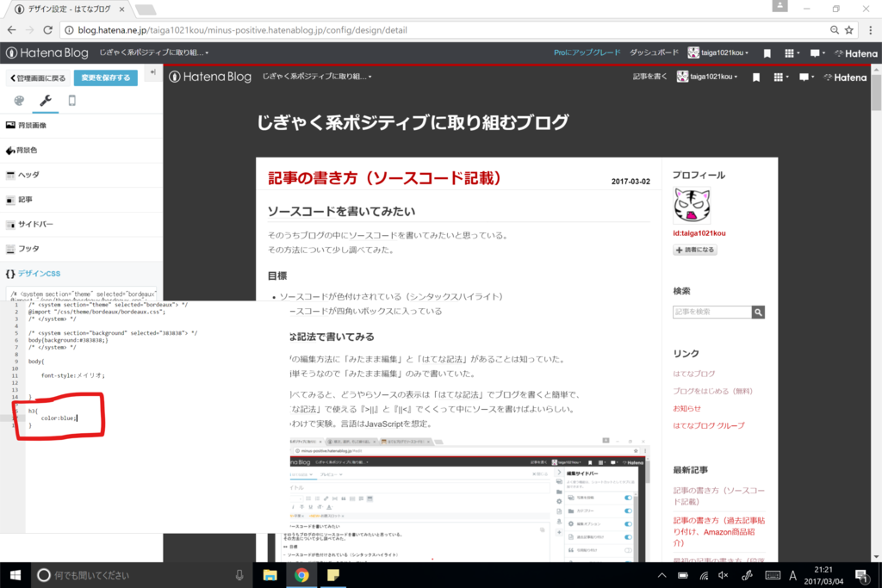The height and width of the screenshot is (588, 882).
Task: Click the 記事を検索 search input field
Action: coord(711,313)
